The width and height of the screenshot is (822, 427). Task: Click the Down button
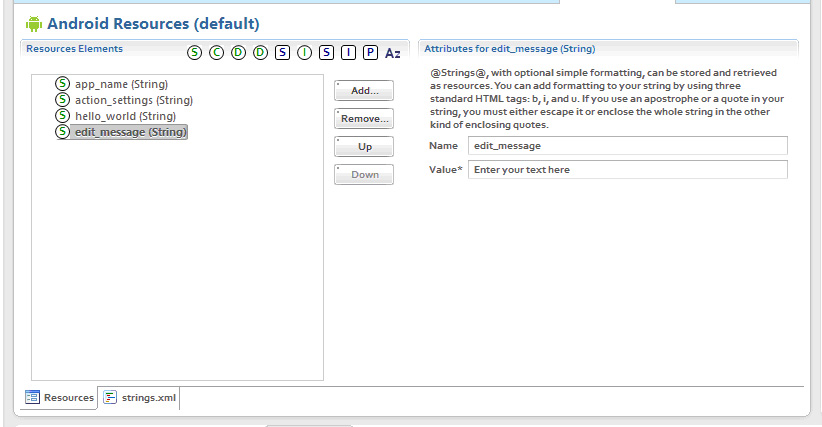(364, 174)
